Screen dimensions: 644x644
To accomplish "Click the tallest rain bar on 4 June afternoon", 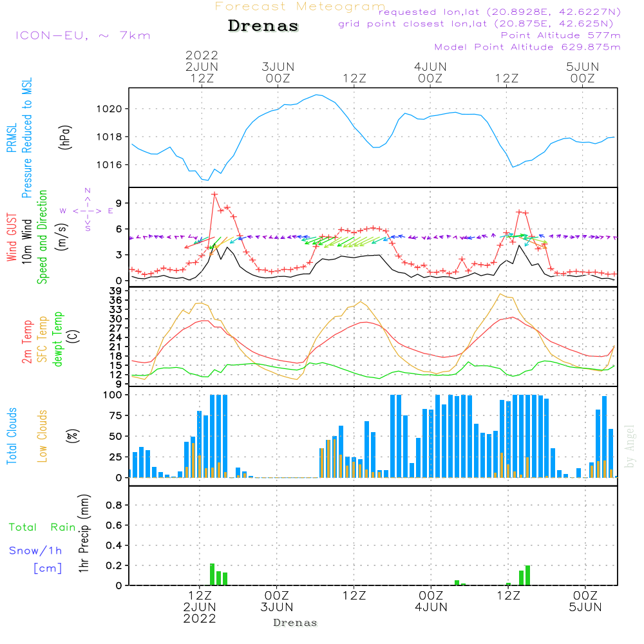I will pyautogui.click(x=527, y=575).
